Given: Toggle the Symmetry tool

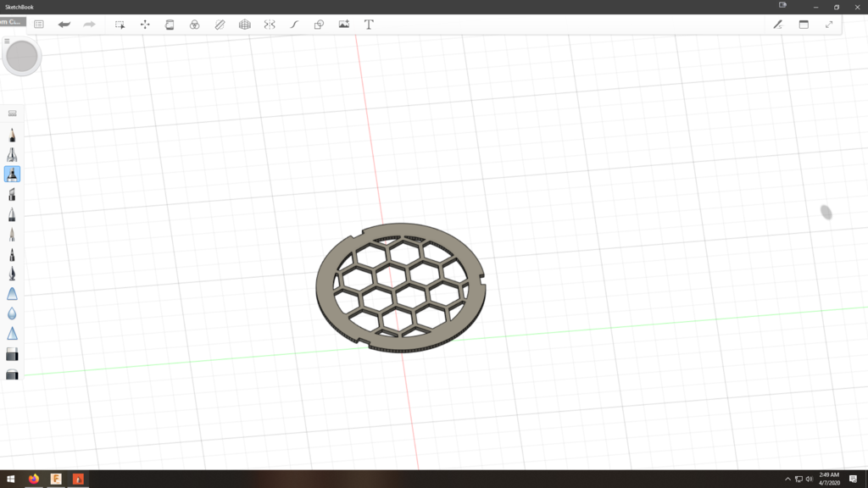Looking at the screenshot, I should coord(270,25).
